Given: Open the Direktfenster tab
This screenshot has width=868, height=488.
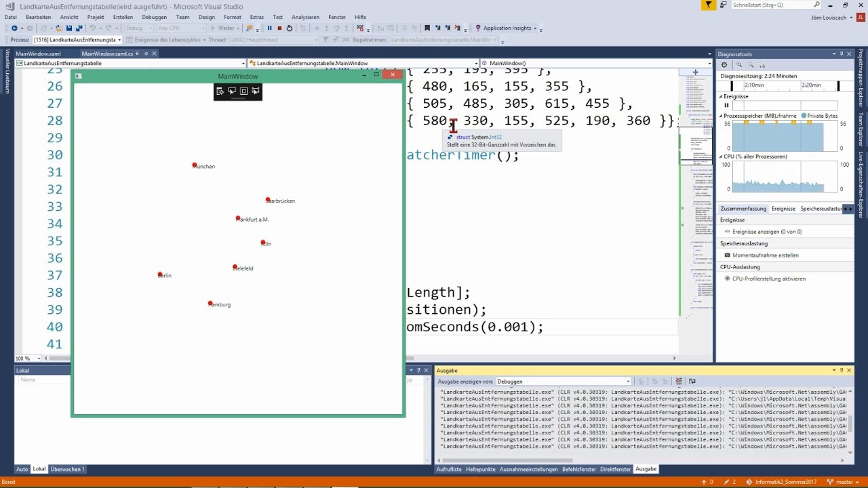Looking at the screenshot, I should (x=616, y=469).
